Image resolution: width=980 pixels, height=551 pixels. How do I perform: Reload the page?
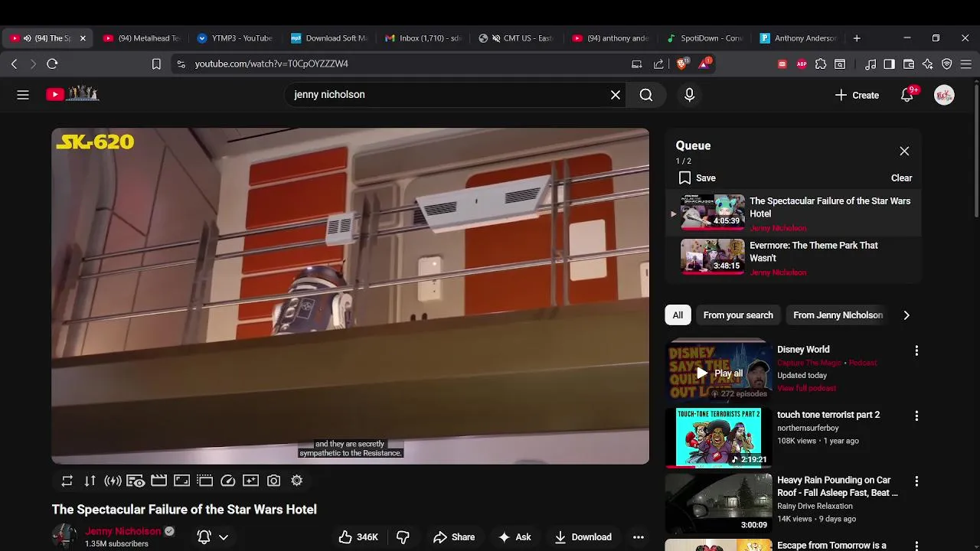[52, 64]
